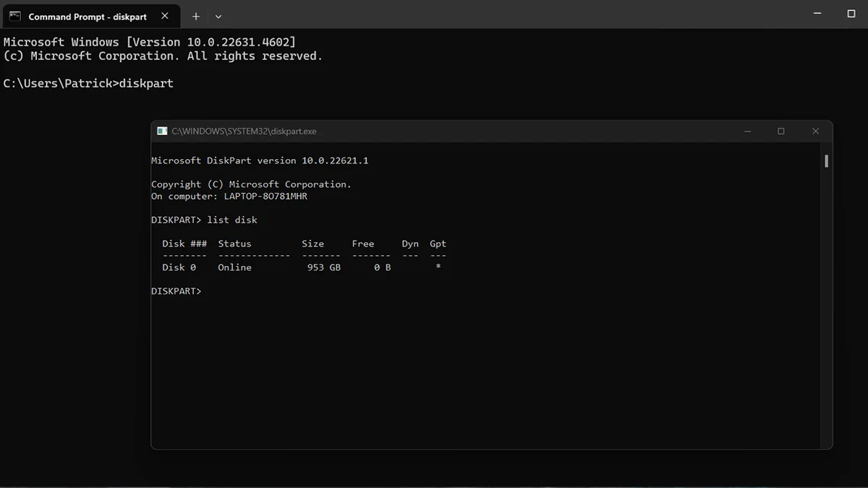Click the Gpt asterisk for Disk 0
The height and width of the screenshot is (488, 868).
(438, 267)
